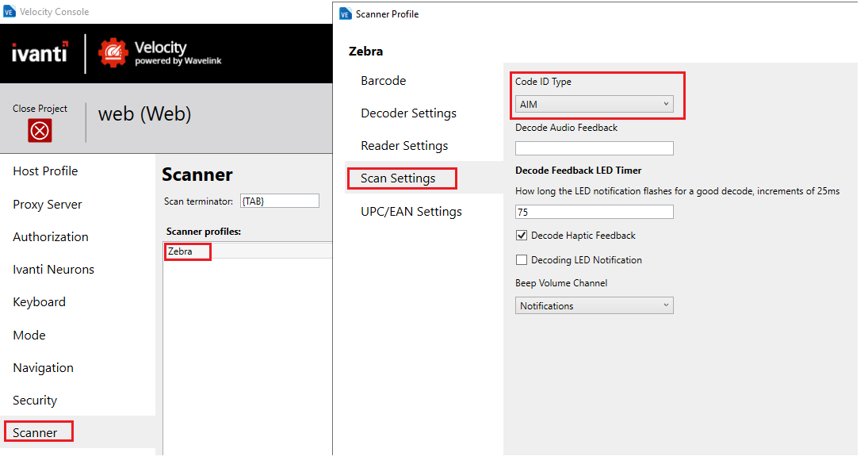Open UPC/EAN Settings
Screen dimensions: 868x464
412,211
